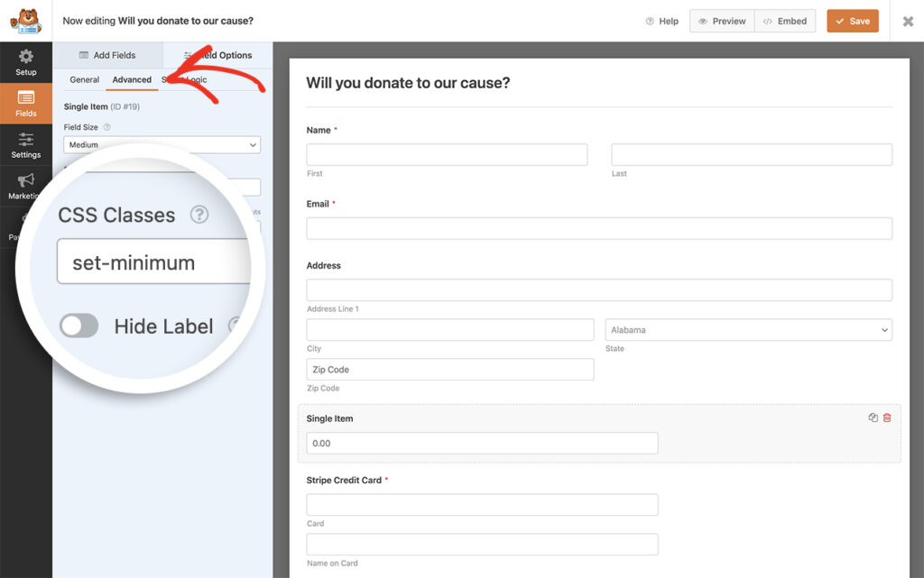924x578 pixels.
Task: Open the Marketing sidebar panel
Action: (26, 187)
